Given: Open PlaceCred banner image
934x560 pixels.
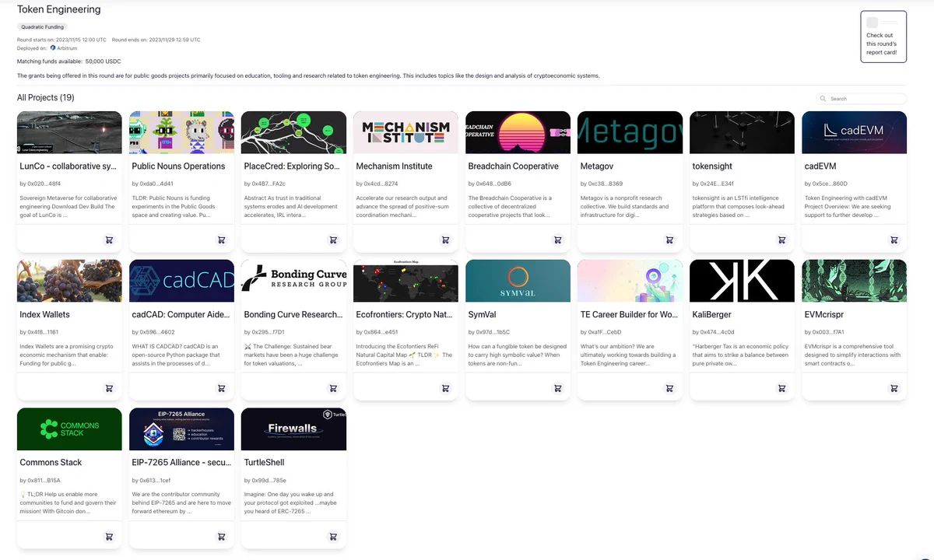Looking at the screenshot, I should 293,132.
